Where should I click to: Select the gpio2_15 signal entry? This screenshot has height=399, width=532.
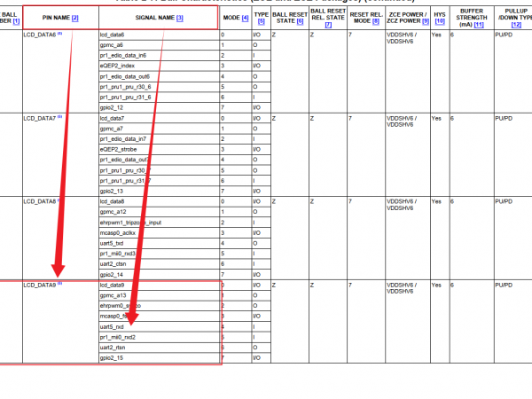[x=113, y=357]
